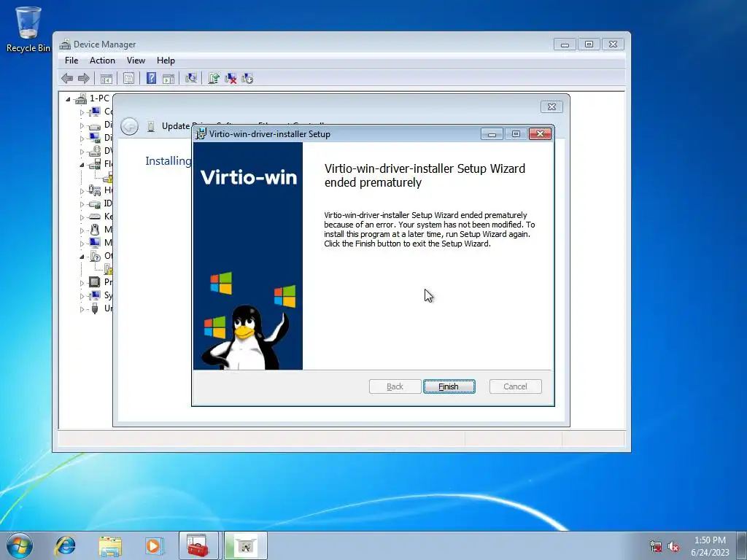Click the network status tray icon
The width and height of the screenshot is (747, 560).
656,546
